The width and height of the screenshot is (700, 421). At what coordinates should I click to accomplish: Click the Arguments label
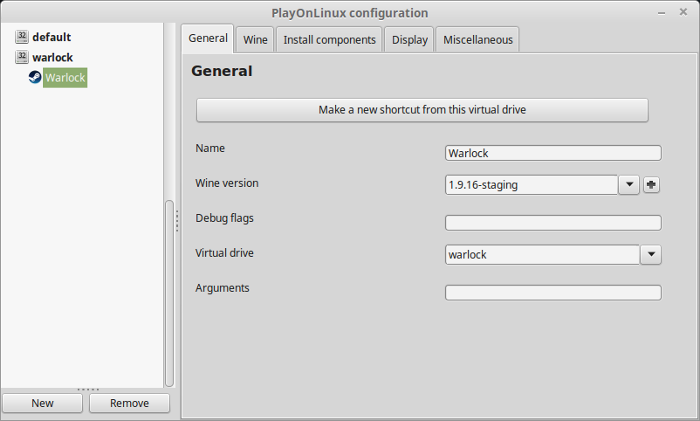coord(222,288)
